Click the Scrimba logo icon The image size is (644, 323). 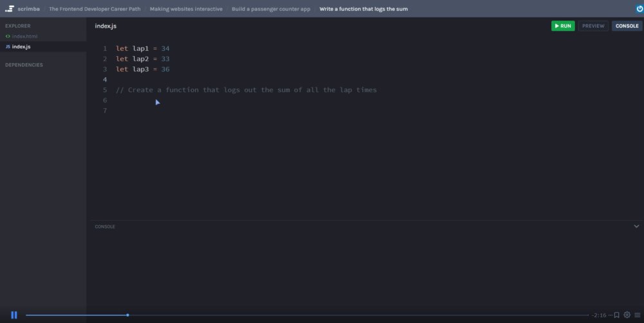click(10, 8)
